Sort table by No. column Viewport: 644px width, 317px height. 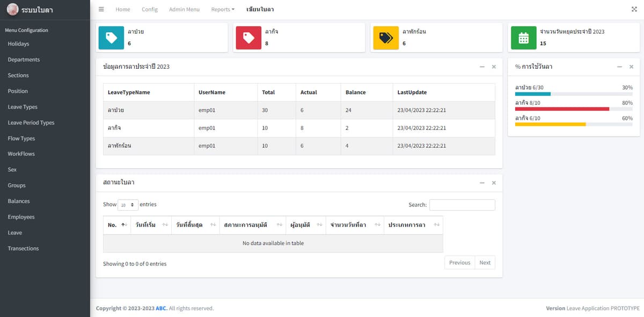[116, 225]
